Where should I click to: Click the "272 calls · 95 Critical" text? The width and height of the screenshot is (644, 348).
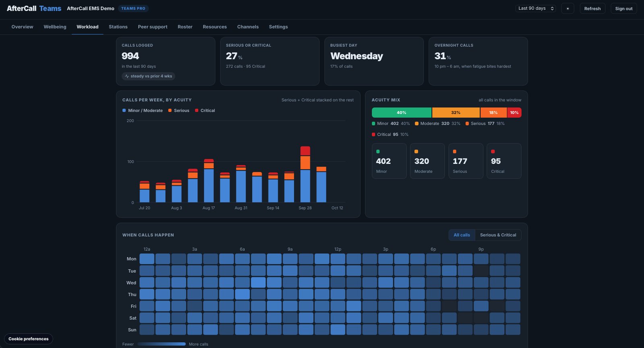pos(246,66)
